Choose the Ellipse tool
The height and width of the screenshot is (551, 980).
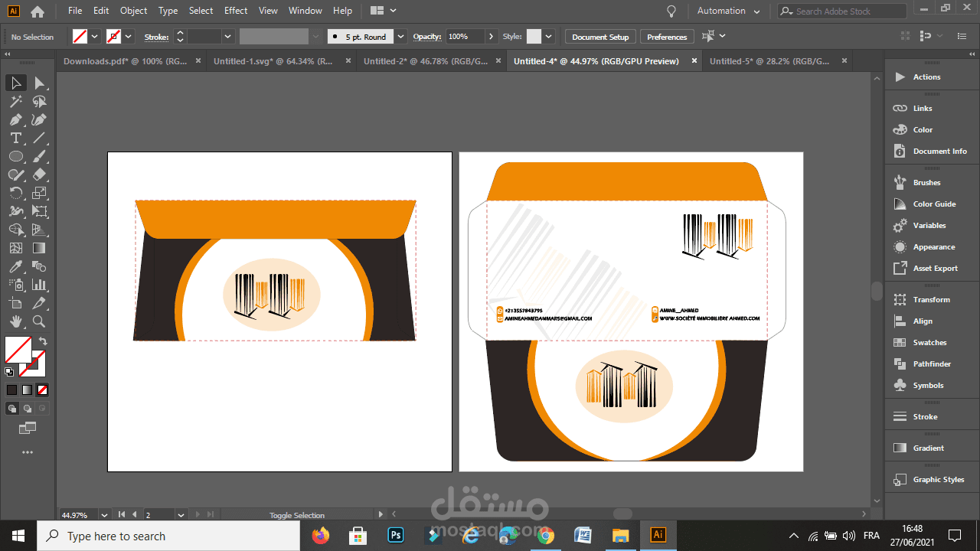15,156
